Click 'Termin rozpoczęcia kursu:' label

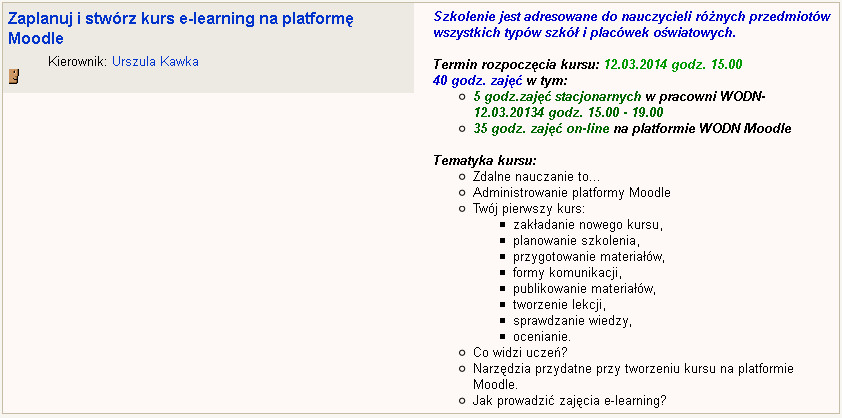click(x=516, y=65)
